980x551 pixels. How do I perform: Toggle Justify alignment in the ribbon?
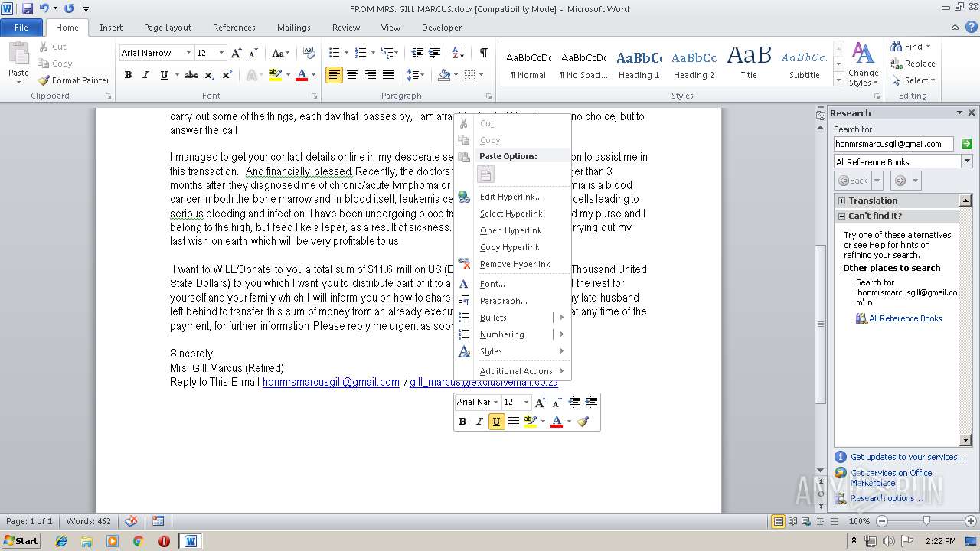click(388, 75)
